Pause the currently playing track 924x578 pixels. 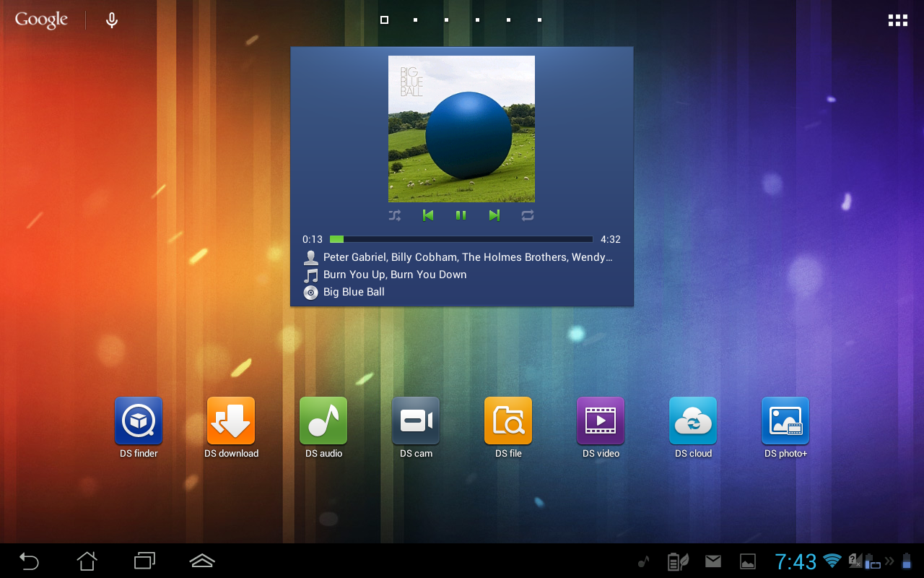coord(461,215)
